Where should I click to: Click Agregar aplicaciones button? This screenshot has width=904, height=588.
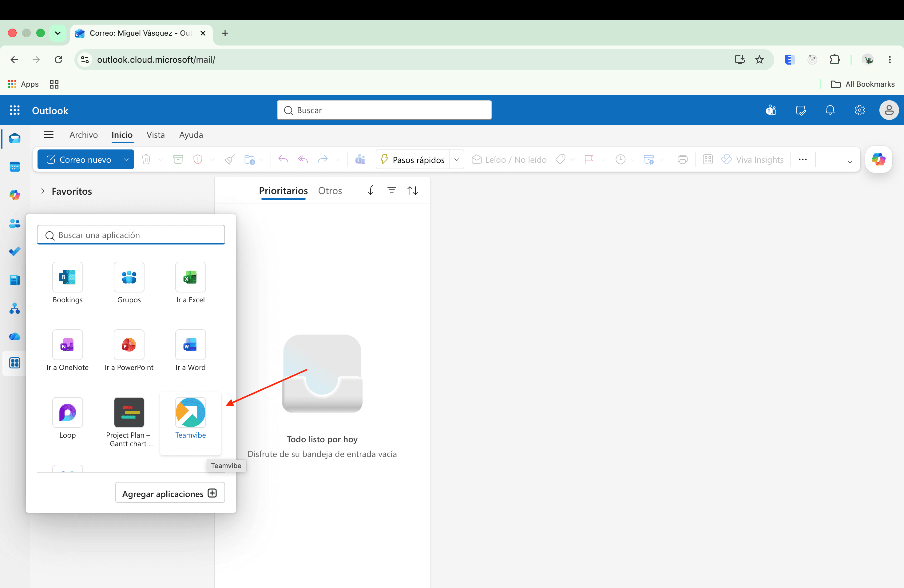coord(170,493)
